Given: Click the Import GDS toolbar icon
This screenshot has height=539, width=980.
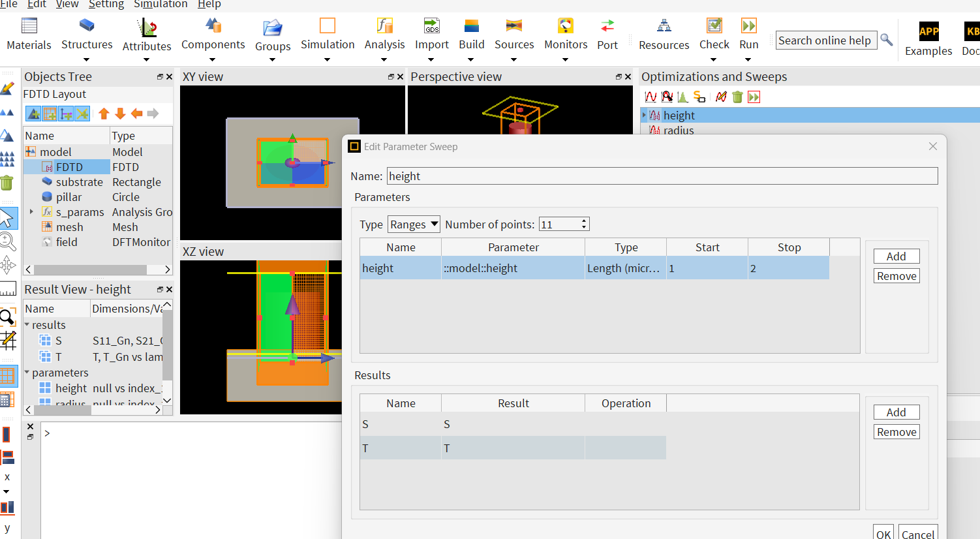Looking at the screenshot, I should (431, 27).
